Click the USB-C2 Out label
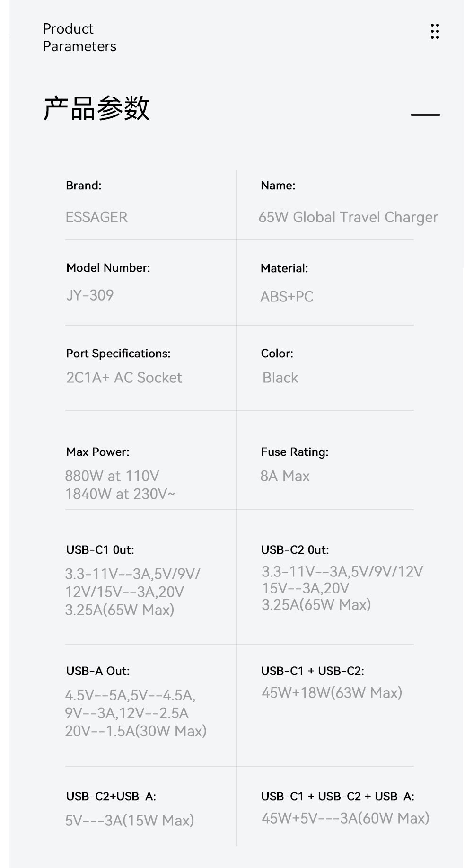The width and height of the screenshot is (473, 868). 295,550
